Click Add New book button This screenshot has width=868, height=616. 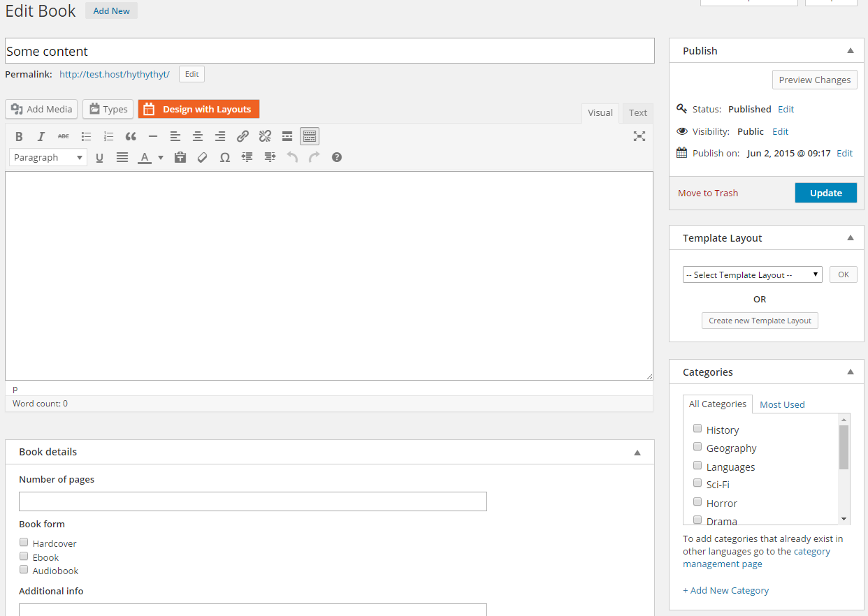click(x=112, y=10)
